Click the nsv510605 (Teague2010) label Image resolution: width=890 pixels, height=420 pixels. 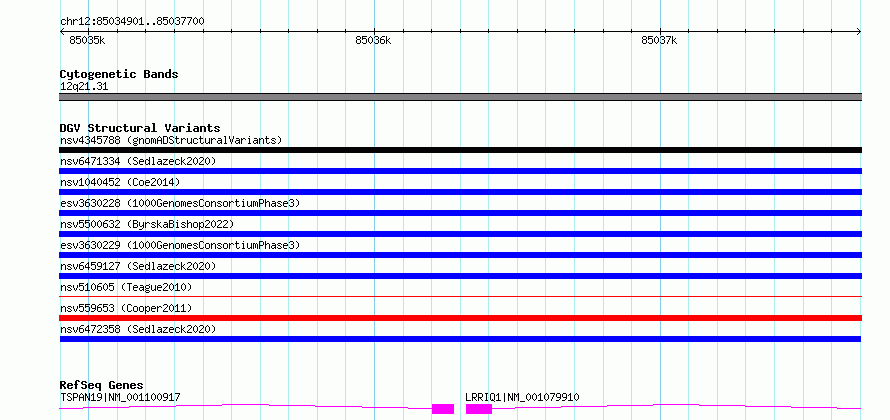click(126, 287)
